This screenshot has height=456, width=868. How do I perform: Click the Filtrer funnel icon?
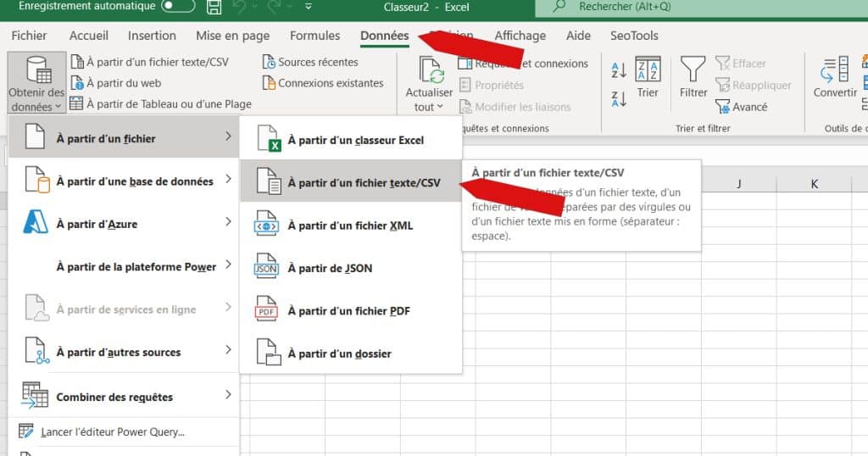pyautogui.click(x=693, y=70)
